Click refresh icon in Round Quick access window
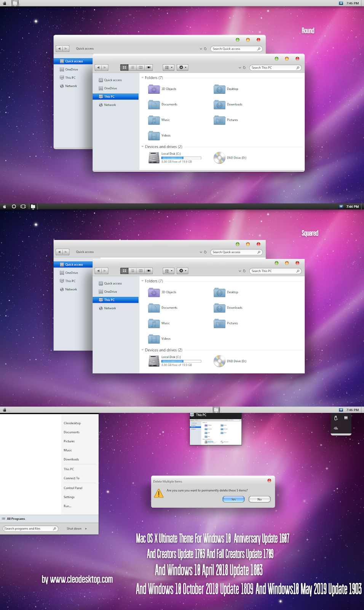This screenshot has height=610, width=364. pos(205,49)
